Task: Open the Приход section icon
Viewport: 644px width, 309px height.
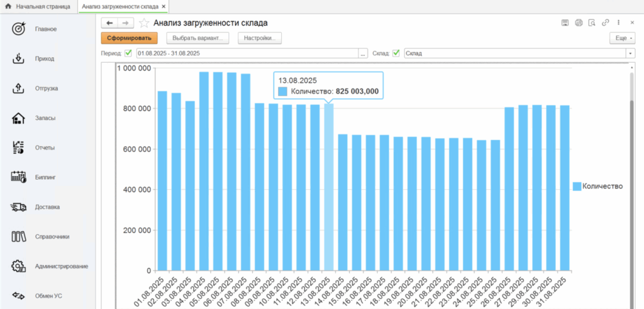Action: (x=18, y=58)
